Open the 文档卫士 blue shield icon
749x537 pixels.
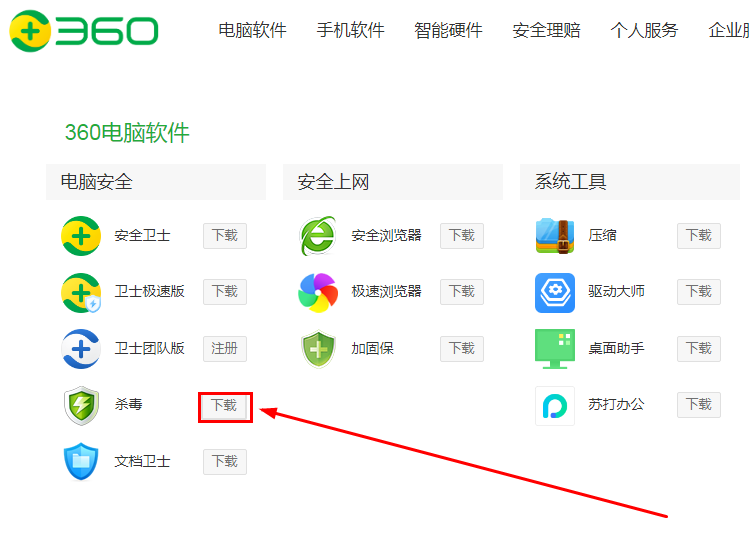[81, 462]
